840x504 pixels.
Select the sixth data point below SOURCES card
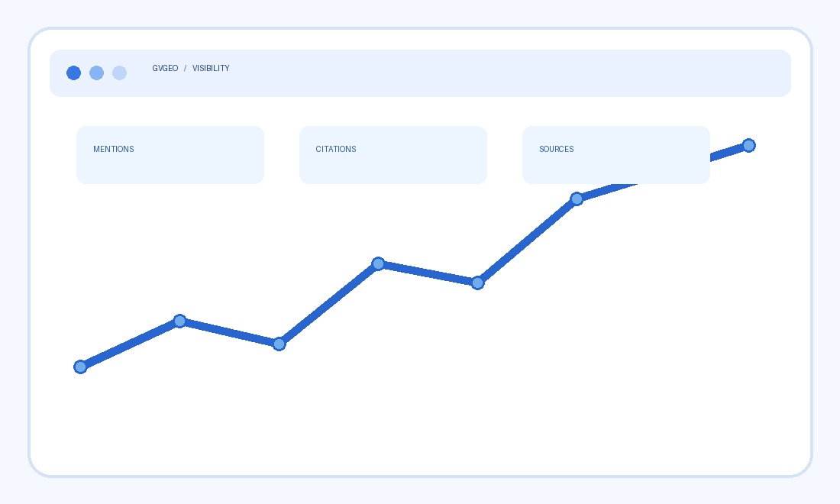pyautogui.click(x=577, y=199)
